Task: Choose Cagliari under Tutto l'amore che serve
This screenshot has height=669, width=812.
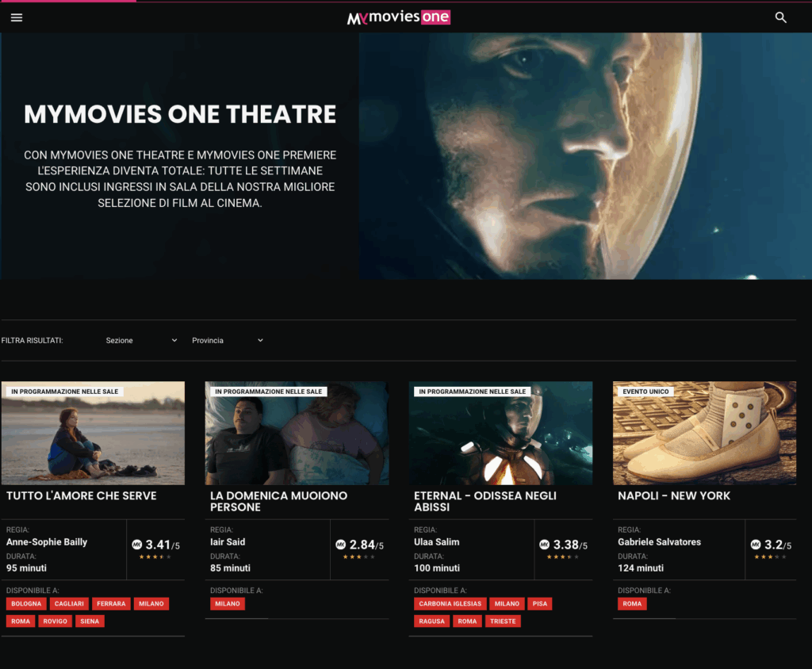Action: point(69,604)
